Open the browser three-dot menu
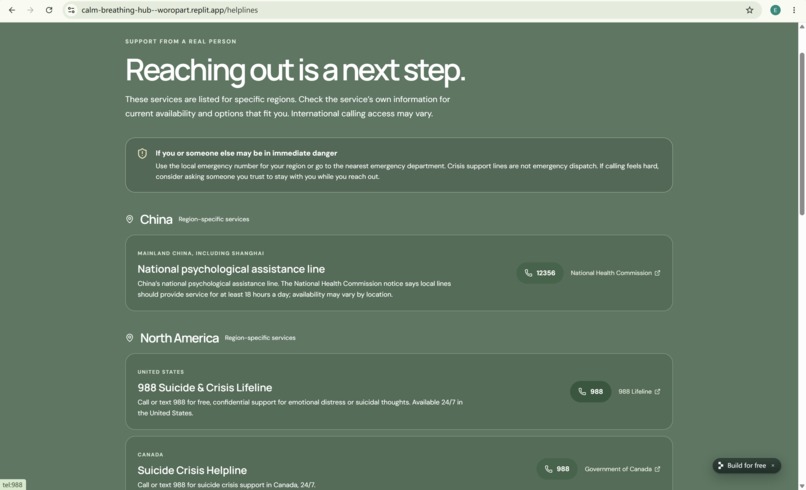 [794, 10]
